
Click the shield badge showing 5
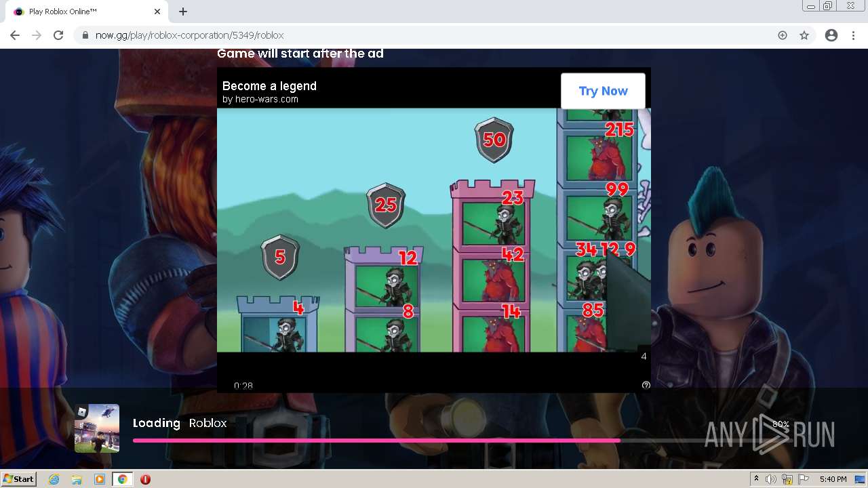280,258
